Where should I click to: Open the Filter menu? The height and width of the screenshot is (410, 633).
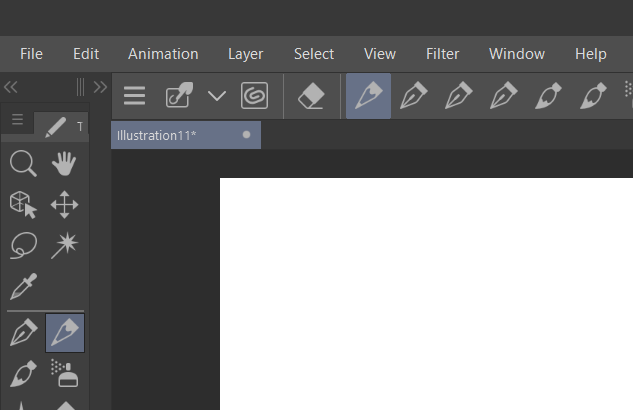coord(442,54)
